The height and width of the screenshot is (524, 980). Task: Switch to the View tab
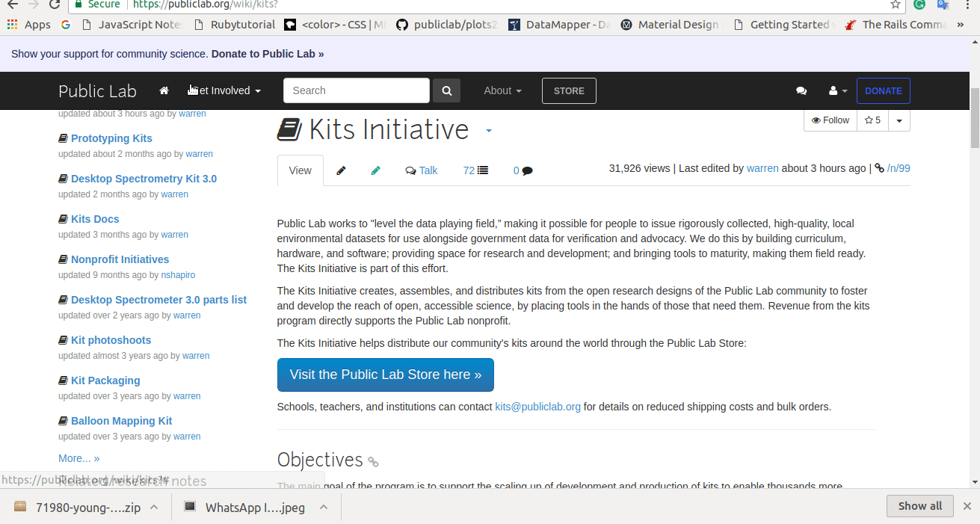[300, 170]
